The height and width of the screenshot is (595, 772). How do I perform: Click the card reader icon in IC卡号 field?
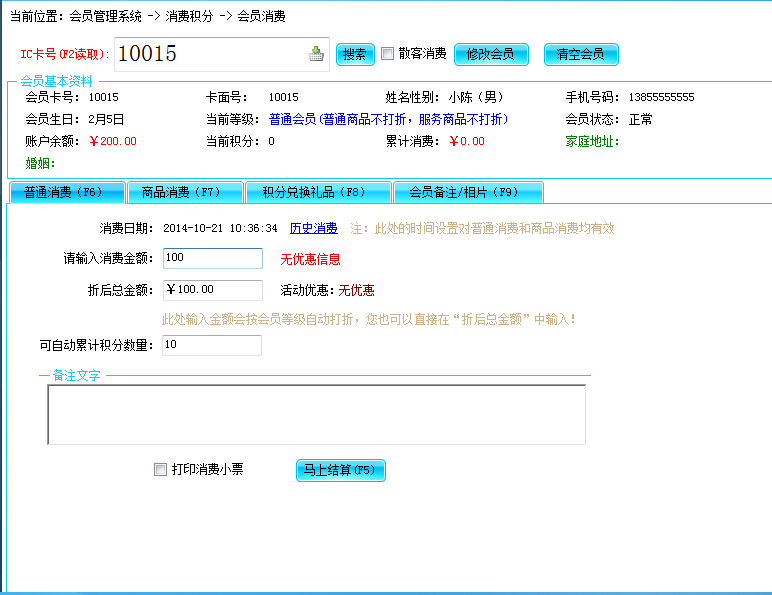pos(316,54)
